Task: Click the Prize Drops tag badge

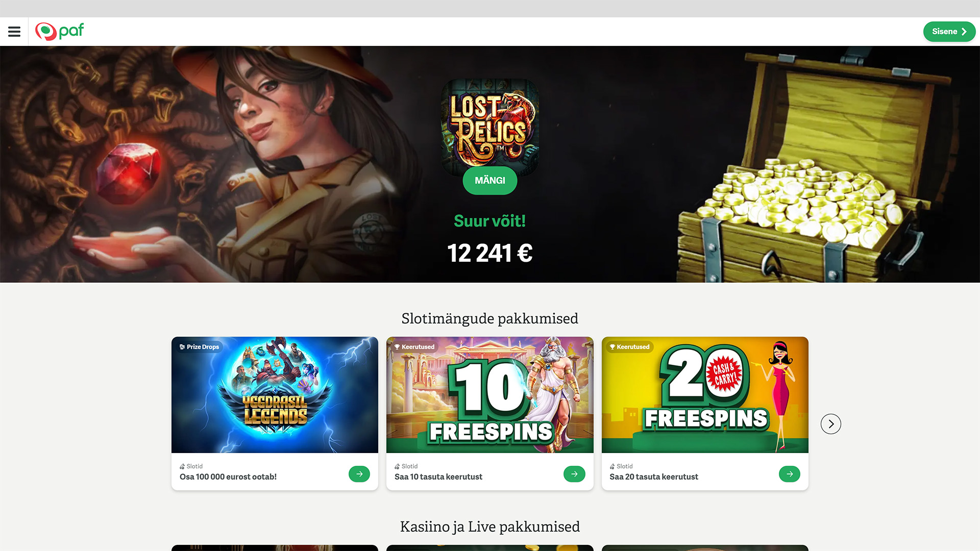Action: pos(200,347)
